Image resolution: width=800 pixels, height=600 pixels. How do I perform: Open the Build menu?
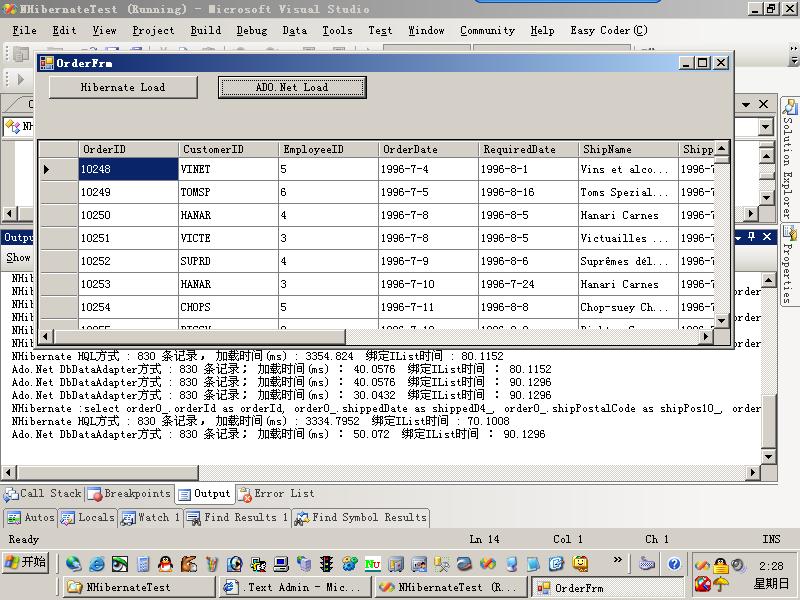[206, 31]
